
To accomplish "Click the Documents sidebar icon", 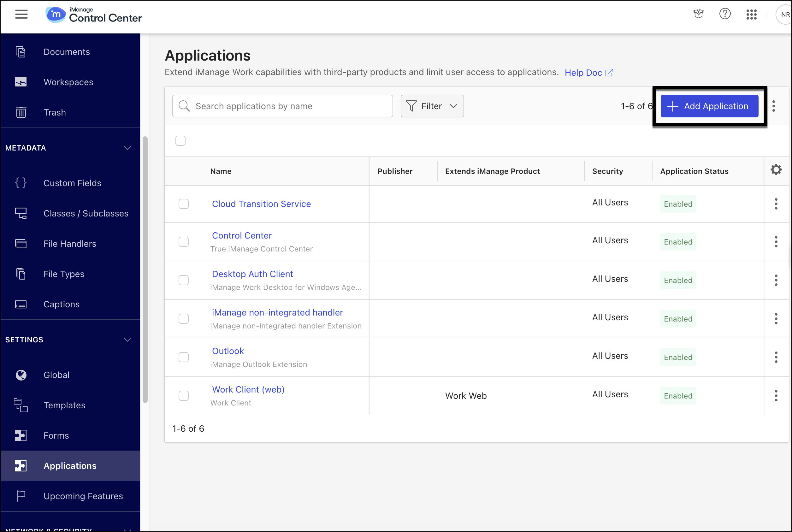I will 21,52.
